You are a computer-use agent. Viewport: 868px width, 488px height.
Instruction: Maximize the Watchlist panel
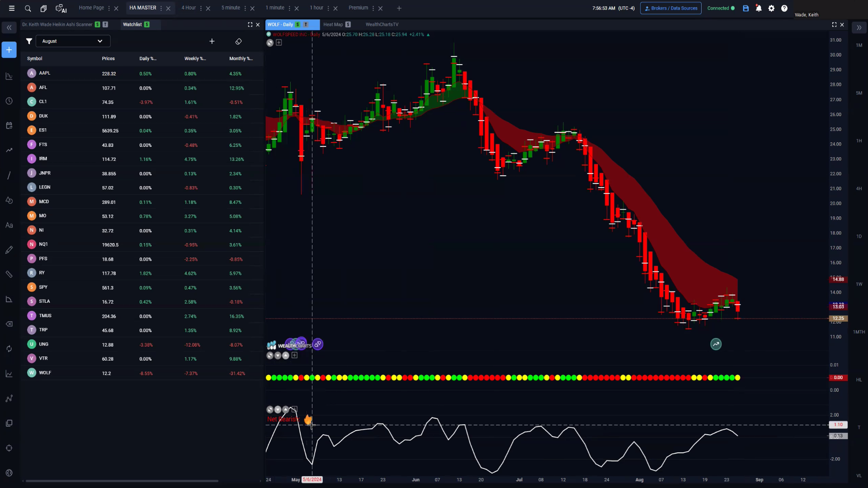(x=250, y=24)
